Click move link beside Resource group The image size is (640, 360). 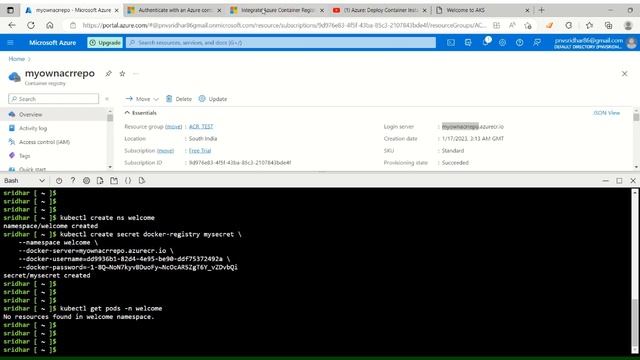click(x=173, y=127)
